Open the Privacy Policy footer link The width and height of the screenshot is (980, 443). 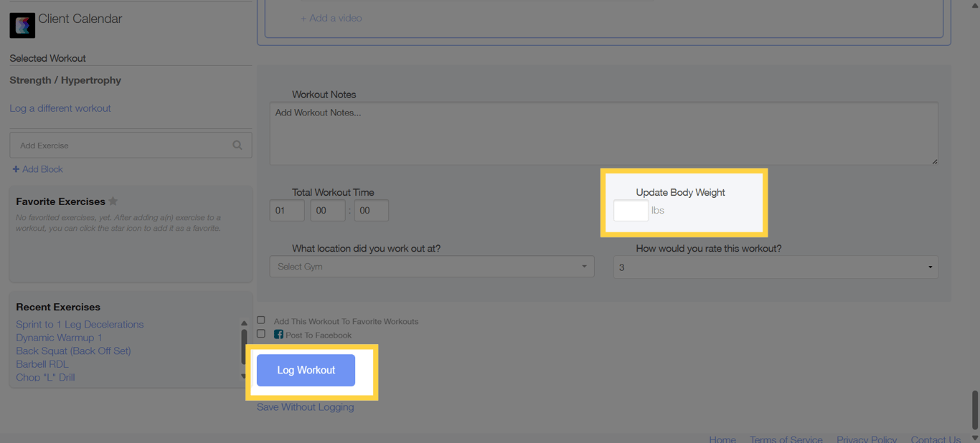pos(867,439)
